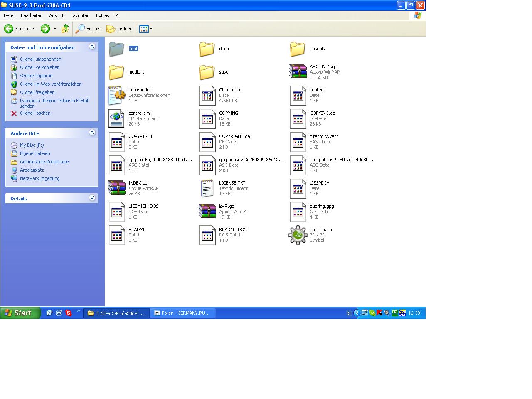
Task: Open the Extras menu
Action: click(103, 15)
